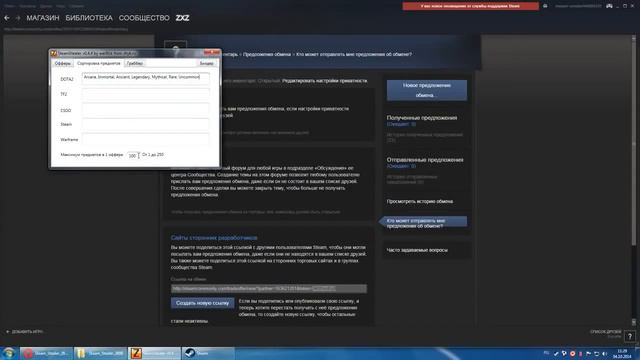Open the БИБЛИОТЕКА section

[x=89, y=18]
